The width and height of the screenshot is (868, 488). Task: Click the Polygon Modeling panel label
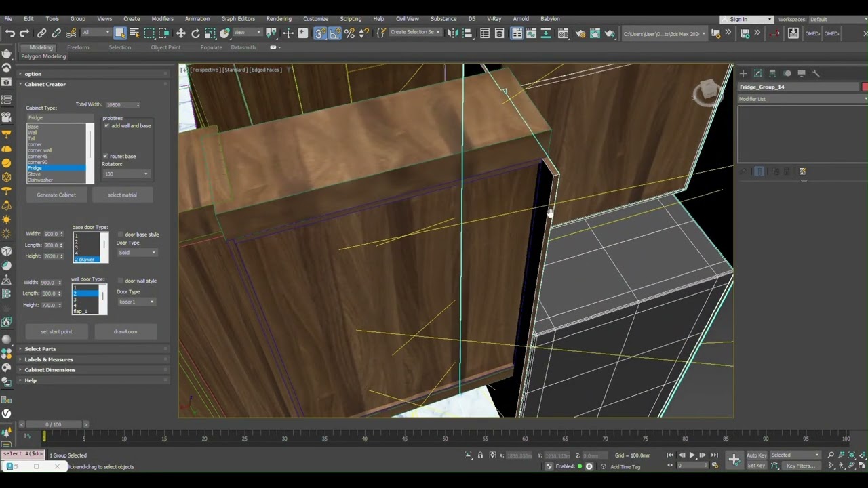43,56
